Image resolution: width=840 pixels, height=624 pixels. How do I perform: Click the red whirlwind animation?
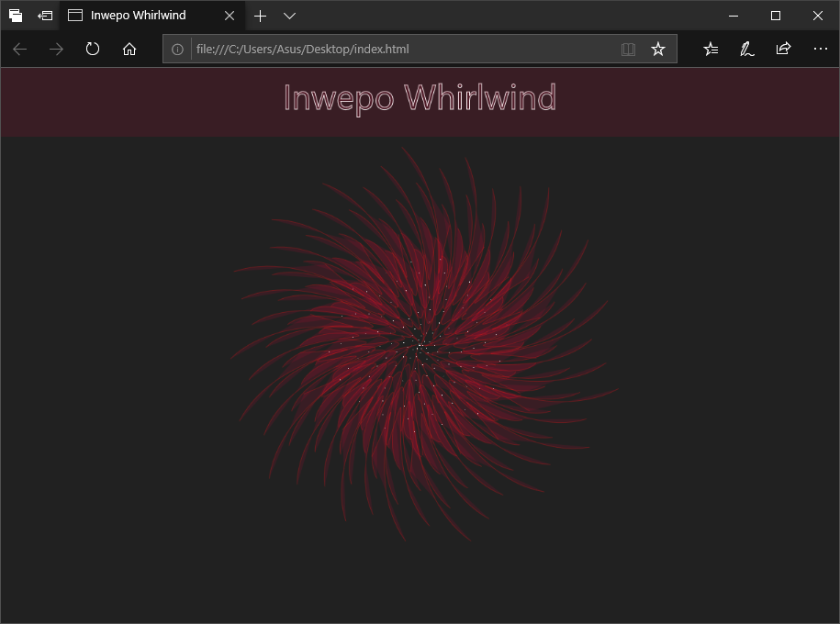(423, 345)
